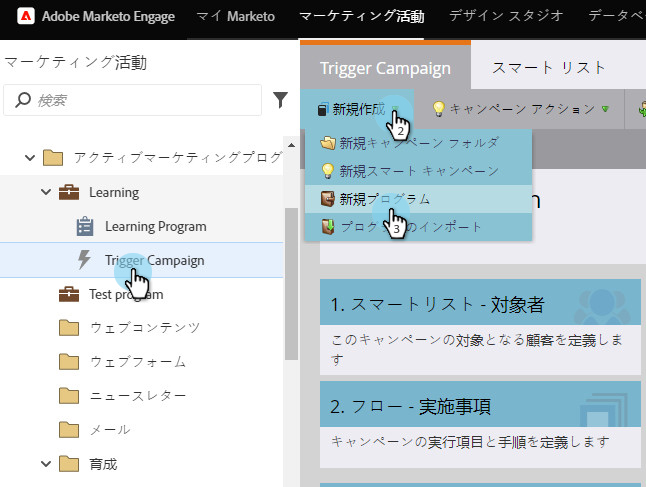
Task: Open the デザイン スタジオ tab
Action: tap(506, 16)
